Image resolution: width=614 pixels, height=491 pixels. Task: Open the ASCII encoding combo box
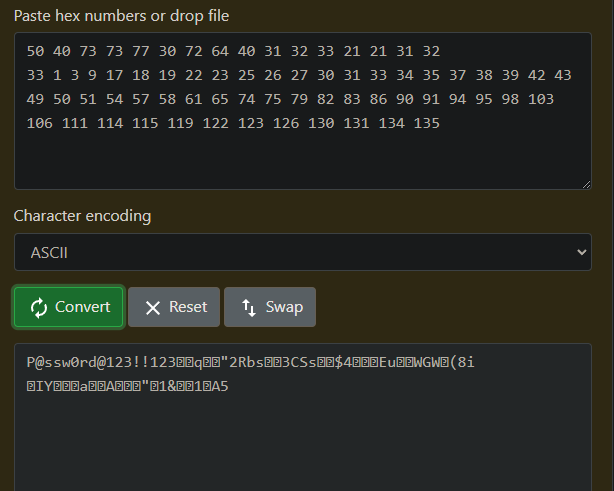302,253
